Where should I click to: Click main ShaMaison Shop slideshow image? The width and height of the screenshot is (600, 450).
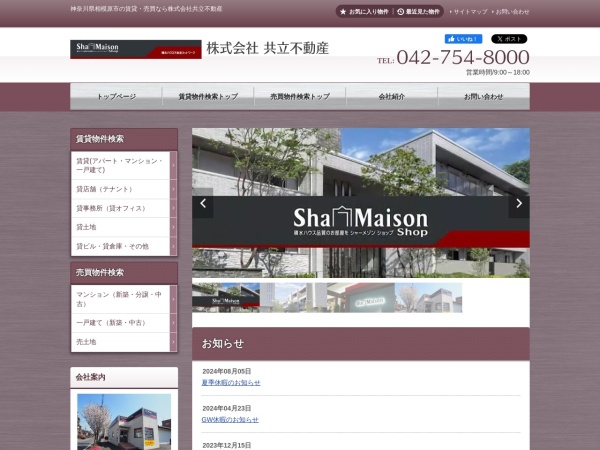(361, 203)
